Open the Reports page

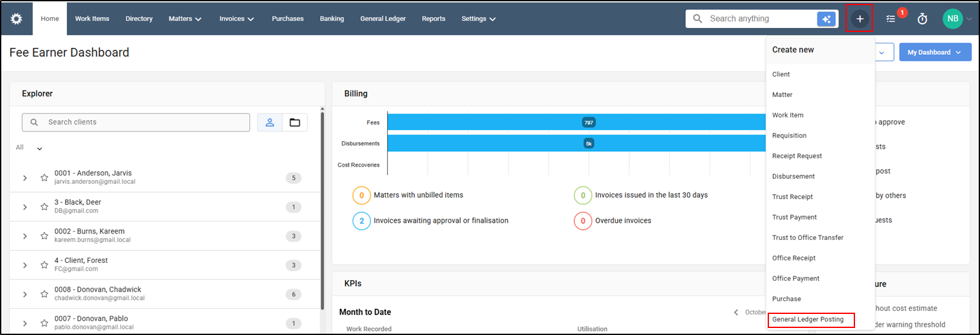pos(434,19)
